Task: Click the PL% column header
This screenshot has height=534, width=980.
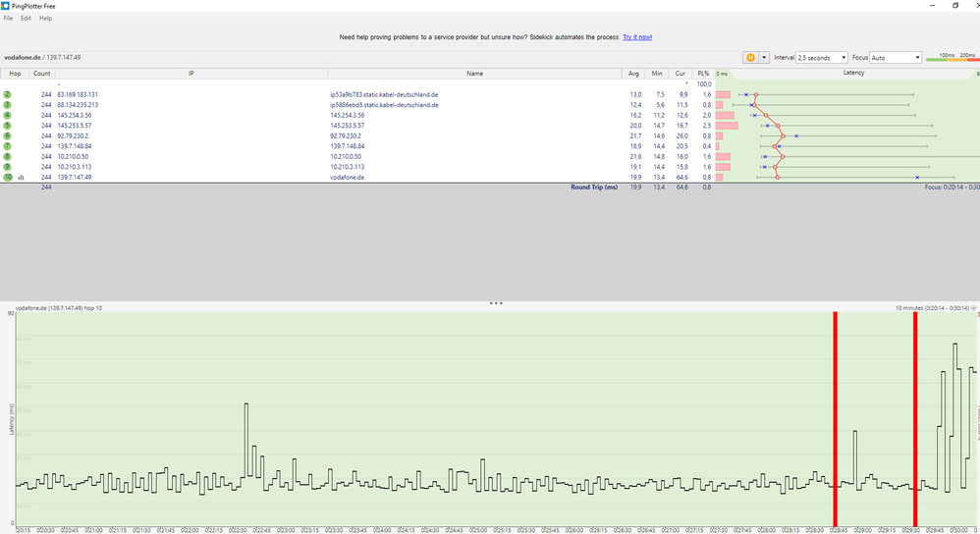Action: point(703,74)
